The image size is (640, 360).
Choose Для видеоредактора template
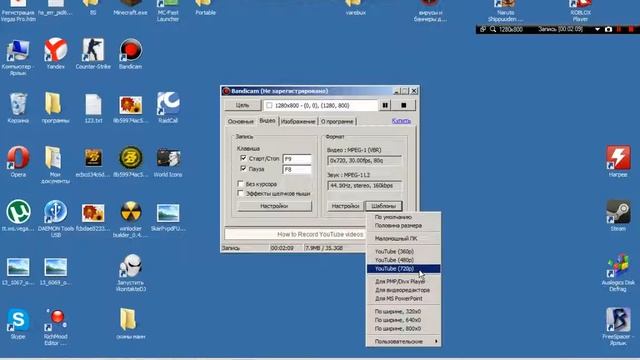[403, 290]
